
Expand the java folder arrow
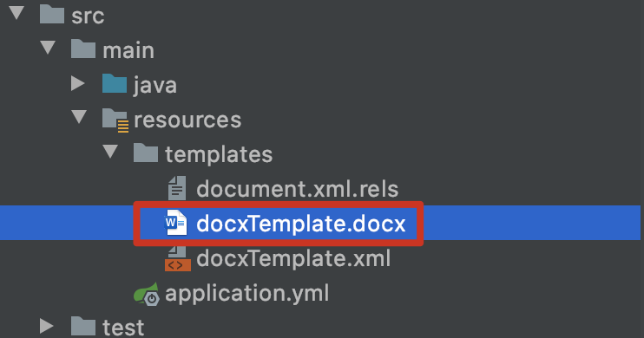(x=77, y=83)
